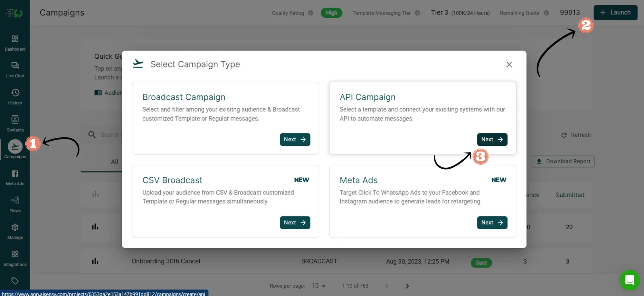Click the Launch button
644x296 pixels.
click(615, 13)
